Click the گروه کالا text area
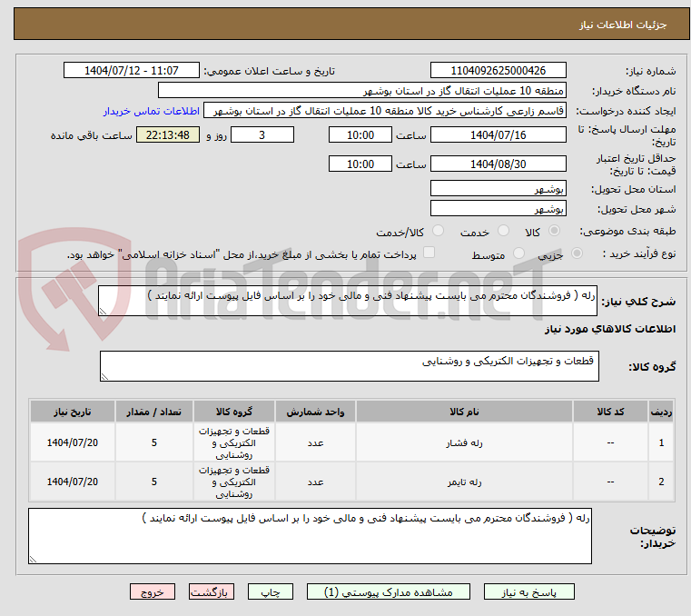The image size is (691, 616). click(349, 366)
